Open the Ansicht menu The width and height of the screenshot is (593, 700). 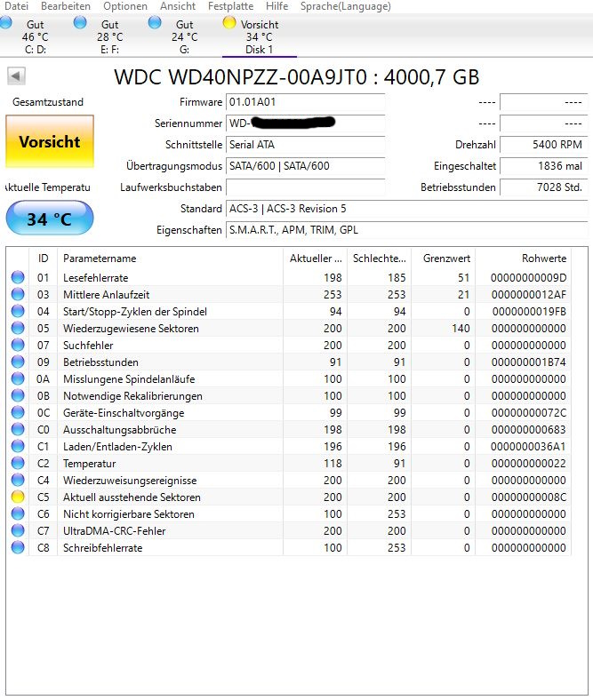pyautogui.click(x=178, y=6)
